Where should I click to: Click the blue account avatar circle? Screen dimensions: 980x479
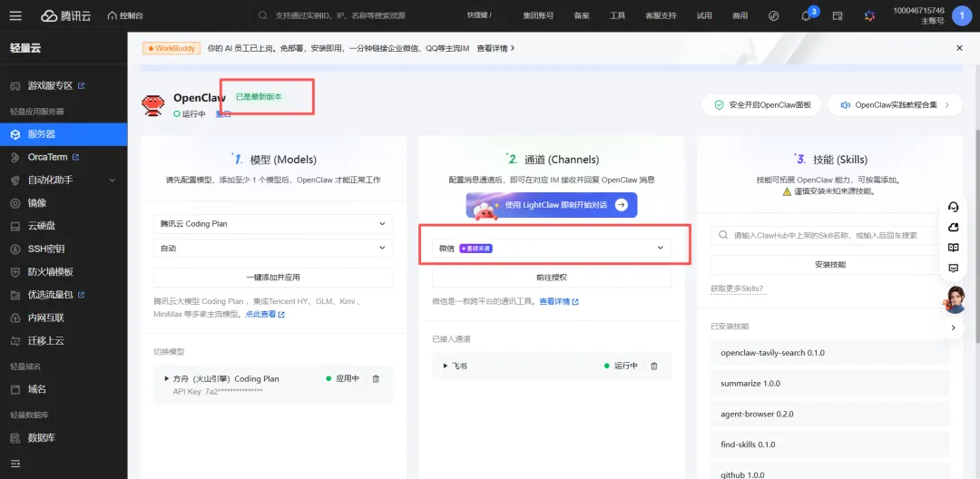pos(961,15)
